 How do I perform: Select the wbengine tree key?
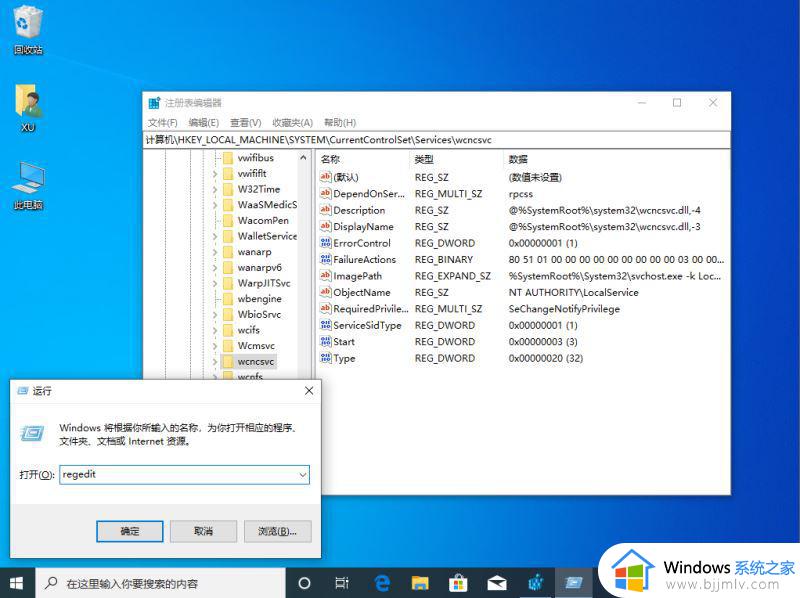click(x=259, y=299)
